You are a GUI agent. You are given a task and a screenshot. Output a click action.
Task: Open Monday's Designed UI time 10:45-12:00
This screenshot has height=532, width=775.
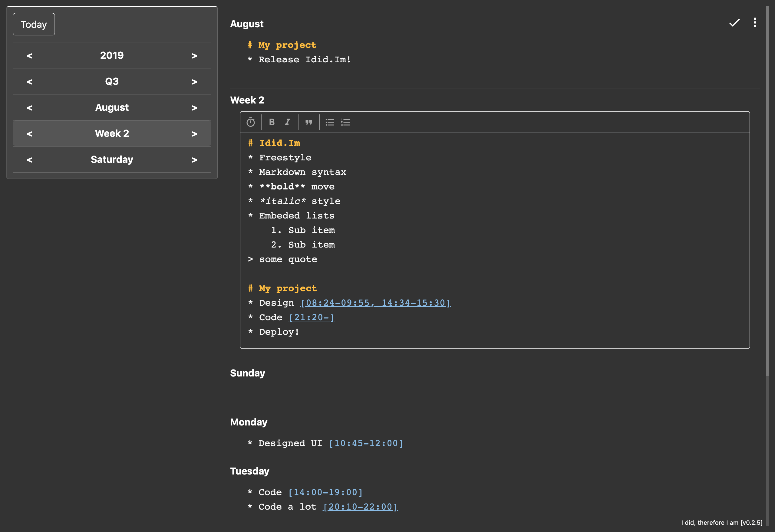[366, 443]
